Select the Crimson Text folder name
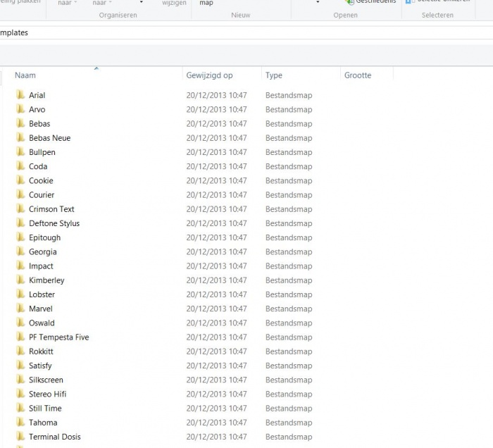 tap(51, 209)
